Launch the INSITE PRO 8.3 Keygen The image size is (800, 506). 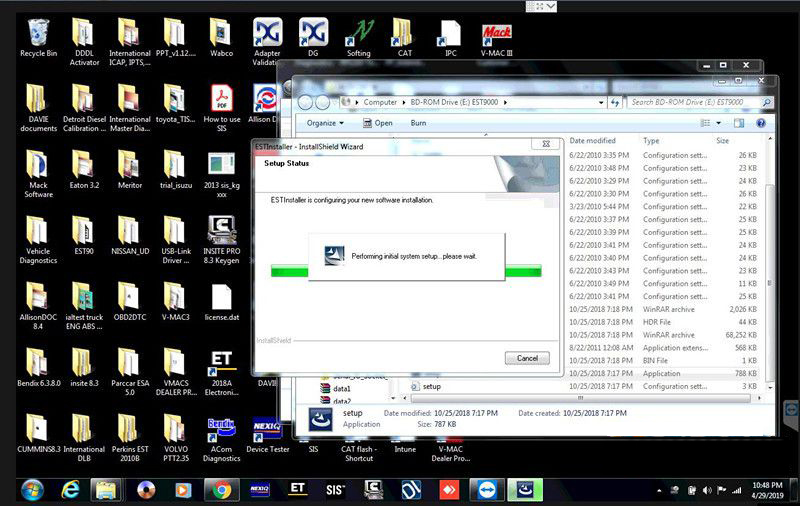click(221, 240)
